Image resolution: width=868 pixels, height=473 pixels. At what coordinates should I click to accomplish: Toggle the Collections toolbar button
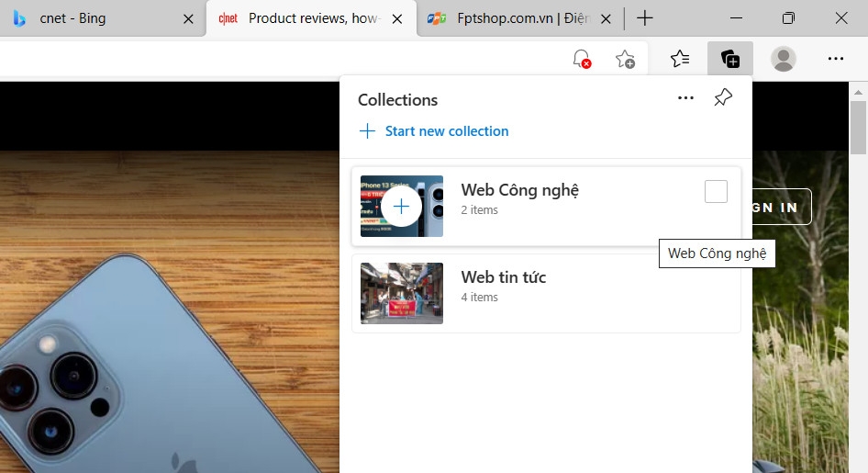pos(730,59)
